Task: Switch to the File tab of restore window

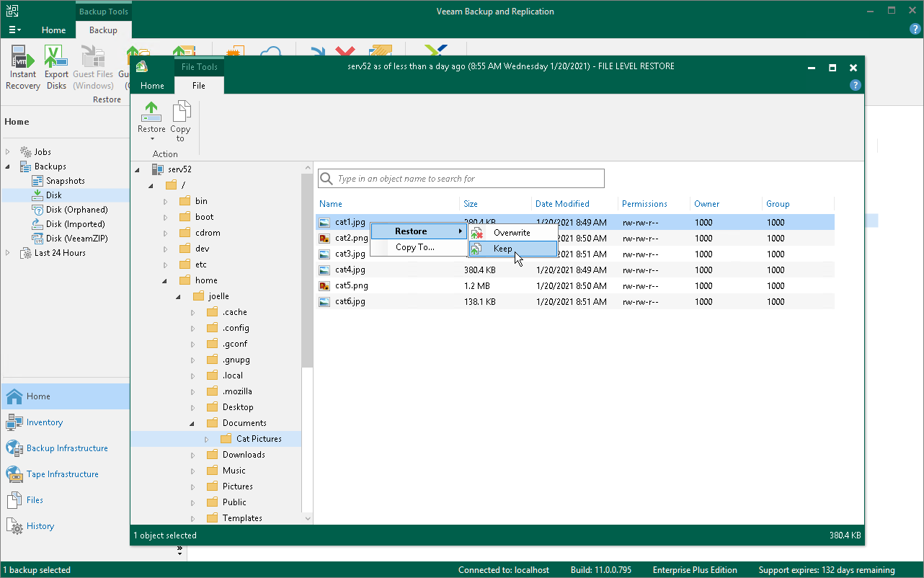Action: (x=199, y=85)
